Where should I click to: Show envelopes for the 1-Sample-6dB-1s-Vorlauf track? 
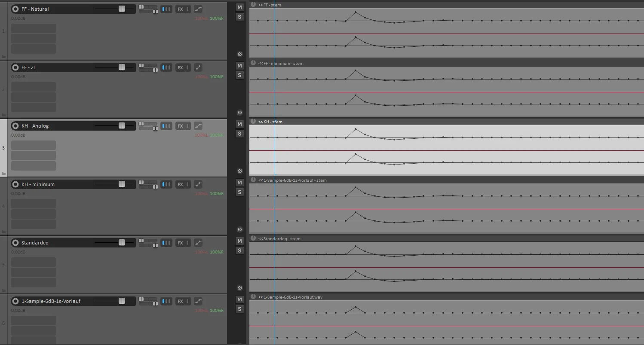coord(198,301)
